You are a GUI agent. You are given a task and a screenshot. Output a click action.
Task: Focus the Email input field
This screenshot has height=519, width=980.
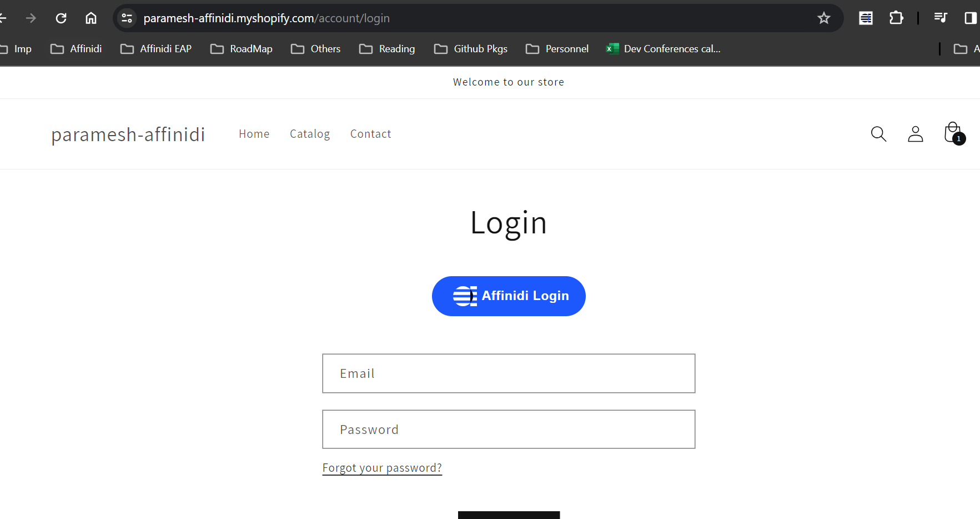click(509, 373)
